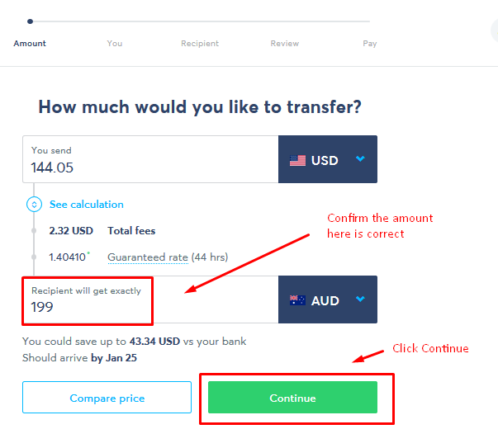Screen dimensions: 498x448
Task: Expand the AUD currency dropdown arrow
Action: tap(360, 299)
